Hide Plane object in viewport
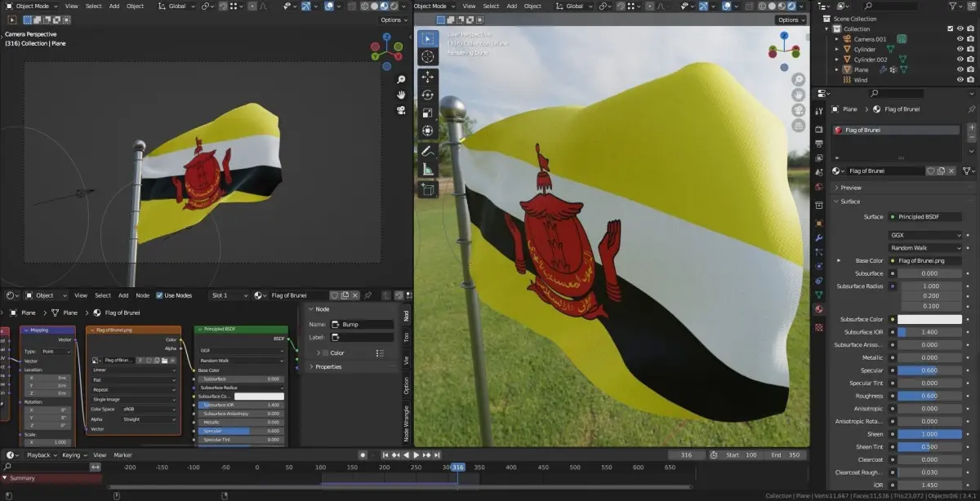 click(x=960, y=70)
